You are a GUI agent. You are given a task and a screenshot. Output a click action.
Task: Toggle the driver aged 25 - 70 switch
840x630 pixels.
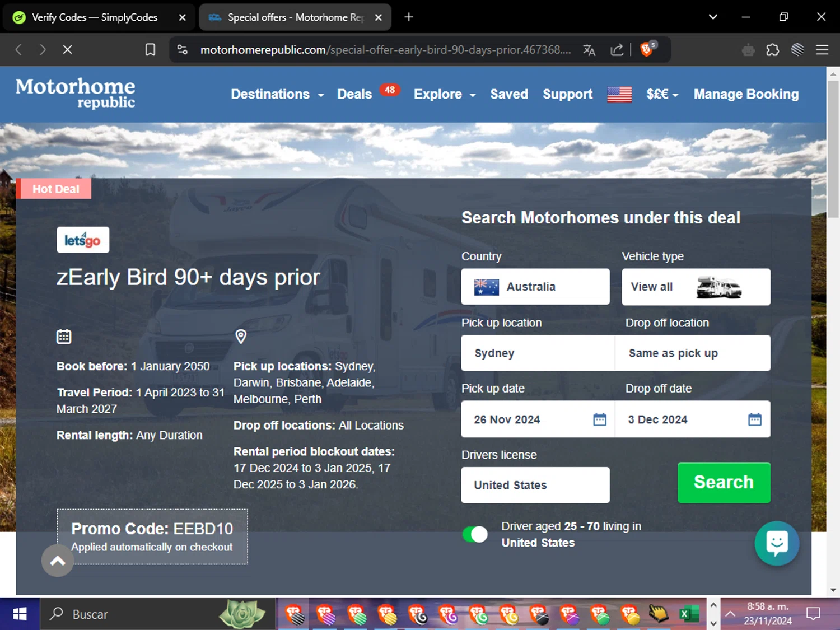pos(475,534)
